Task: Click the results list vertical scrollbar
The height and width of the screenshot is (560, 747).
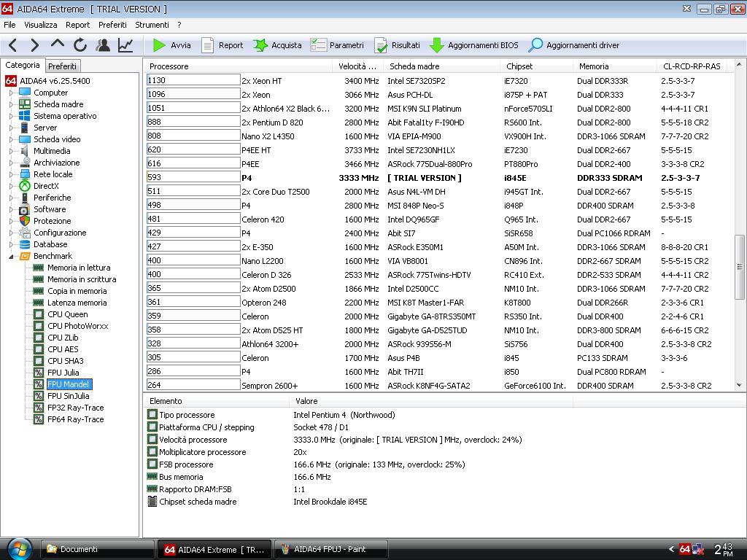Action: [x=740, y=257]
